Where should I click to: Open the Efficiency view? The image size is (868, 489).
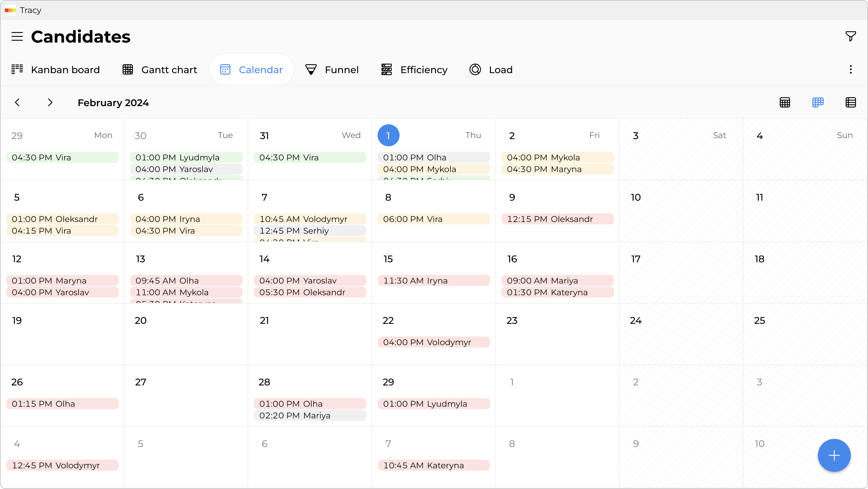[x=414, y=70]
